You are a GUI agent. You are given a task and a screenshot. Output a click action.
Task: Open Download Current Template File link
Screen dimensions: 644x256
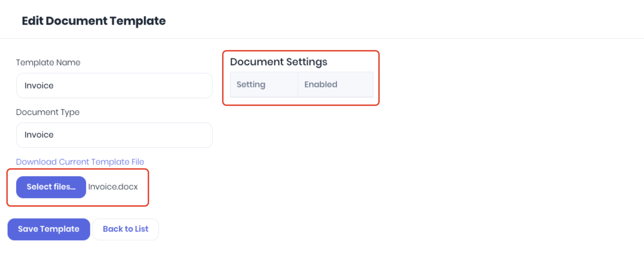click(x=80, y=162)
